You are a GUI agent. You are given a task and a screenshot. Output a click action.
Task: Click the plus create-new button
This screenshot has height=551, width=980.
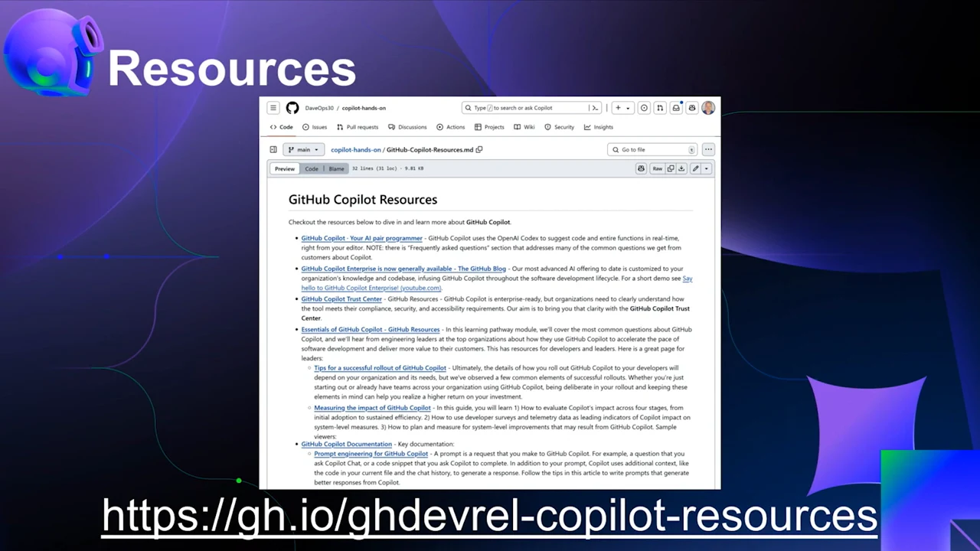pyautogui.click(x=619, y=108)
